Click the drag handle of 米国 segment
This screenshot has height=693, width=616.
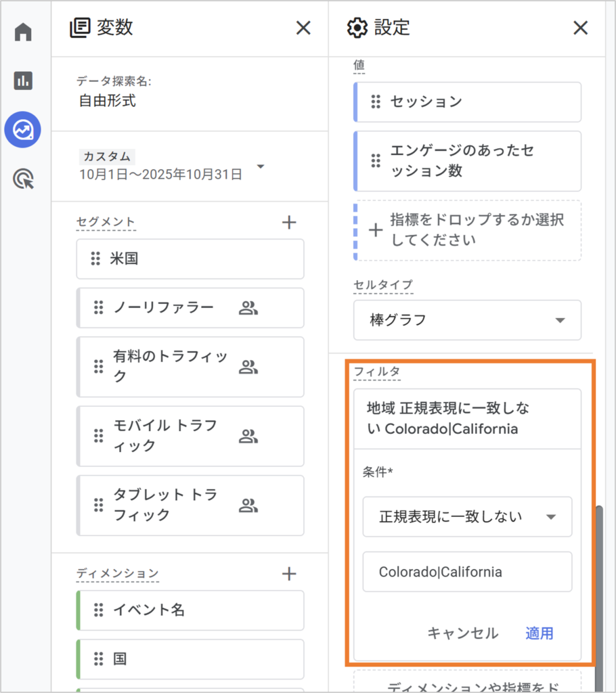coord(96,259)
